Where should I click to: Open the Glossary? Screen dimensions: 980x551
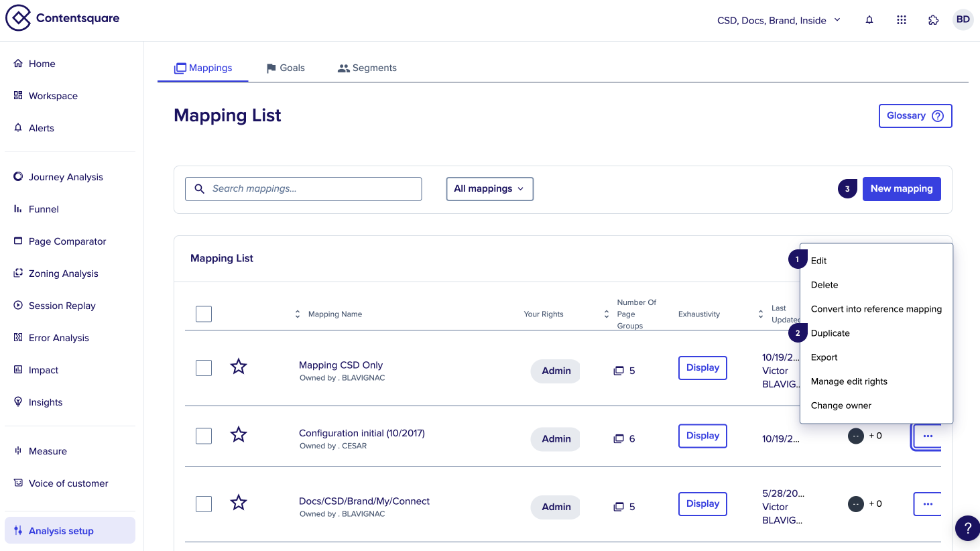coord(915,115)
